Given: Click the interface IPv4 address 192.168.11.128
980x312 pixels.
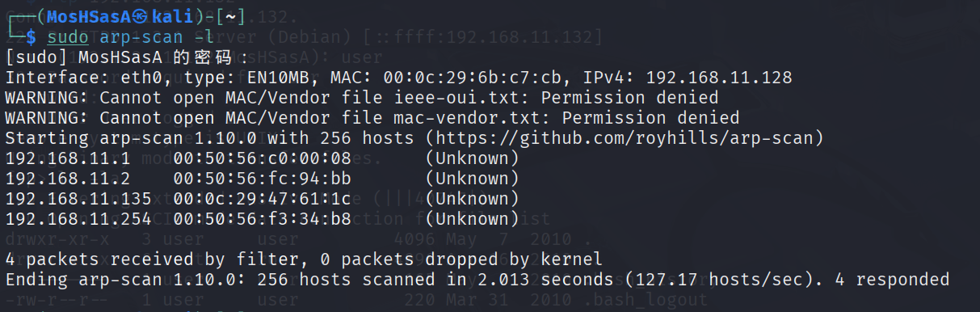Looking at the screenshot, I should coord(719,78).
